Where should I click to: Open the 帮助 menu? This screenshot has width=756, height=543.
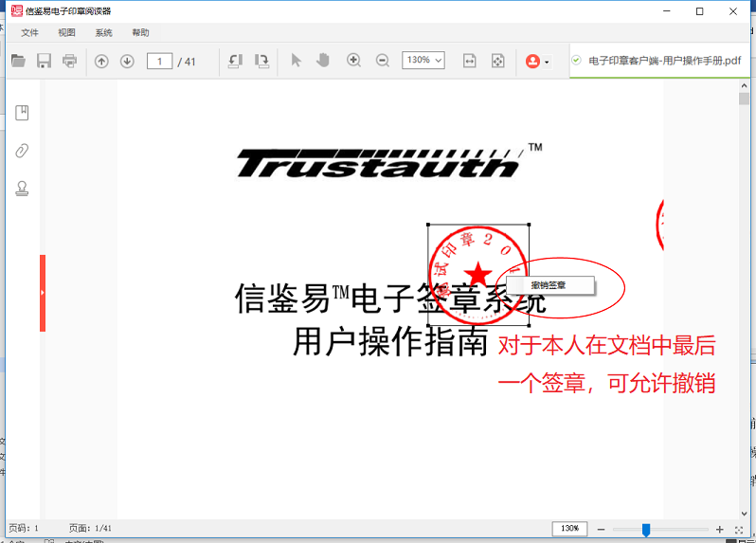[140, 33]
